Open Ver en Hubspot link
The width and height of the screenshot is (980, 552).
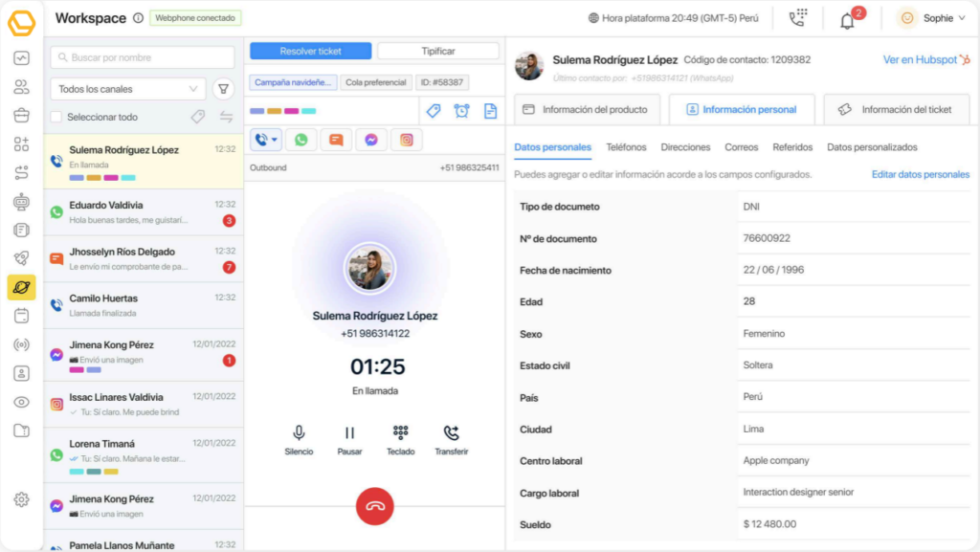(919, 59)
